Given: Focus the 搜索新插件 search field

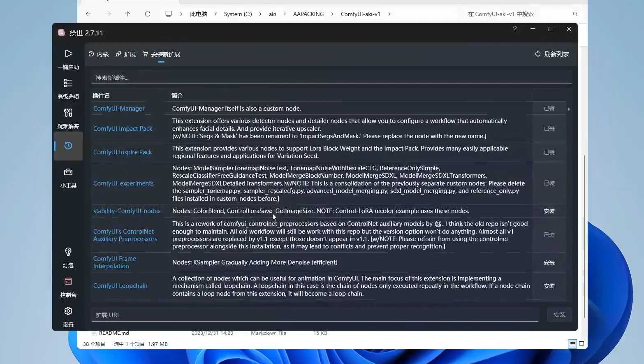Looking at the screenshot, I should pos(331,78).
